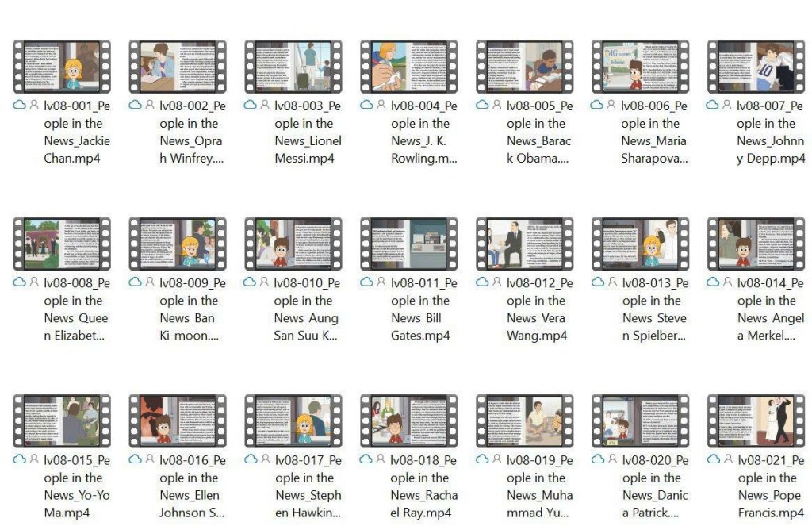Image resolution: width=812 pixels, height=526 pixels.
Task: Click shared person icon beside lv08-010 file
Action: (x=265, y=282)
